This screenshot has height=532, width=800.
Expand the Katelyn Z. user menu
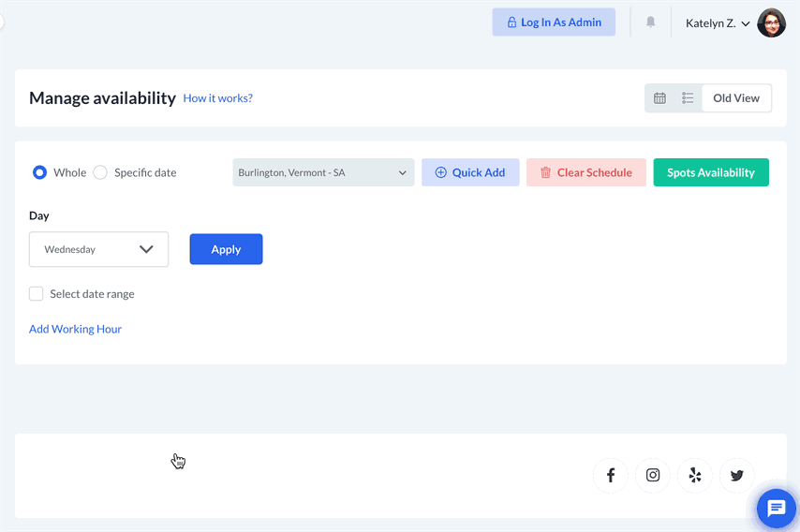coord(718,22)
